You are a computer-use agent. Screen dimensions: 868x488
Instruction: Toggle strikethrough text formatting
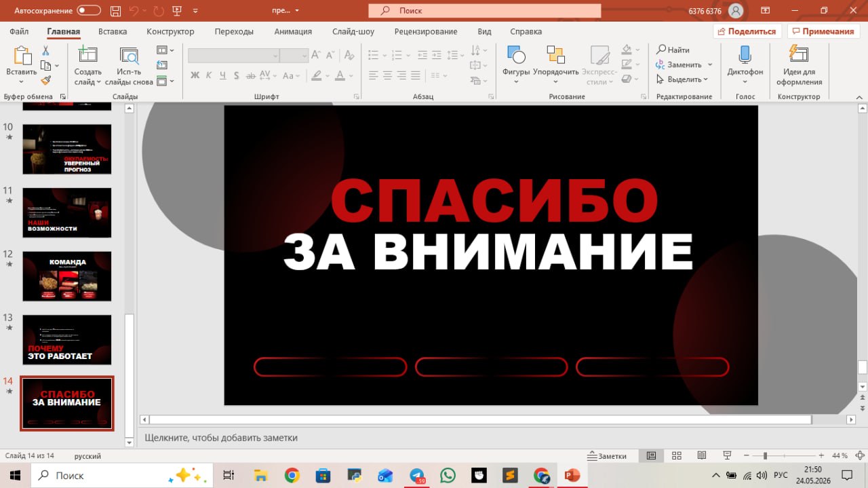(250, 75)
